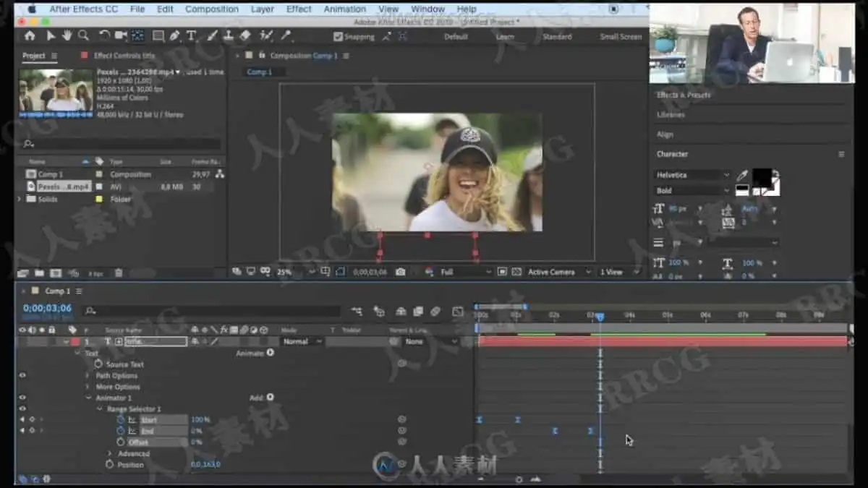Open the Apple menu
This screenshot has width=868, height=488.
[x=31, y=9]
